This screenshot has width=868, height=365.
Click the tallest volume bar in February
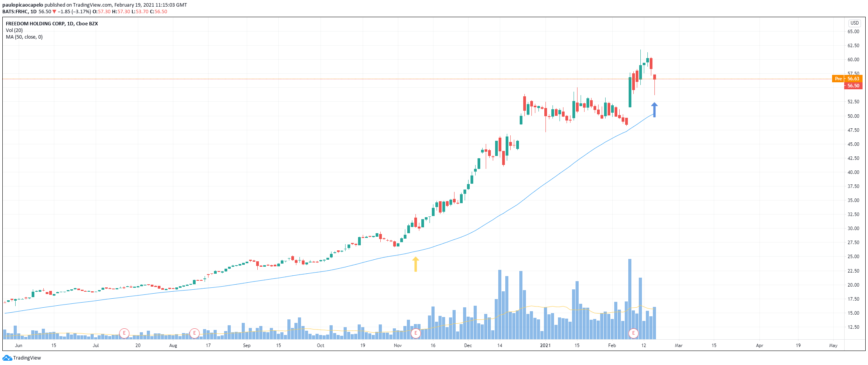(630, 299)
